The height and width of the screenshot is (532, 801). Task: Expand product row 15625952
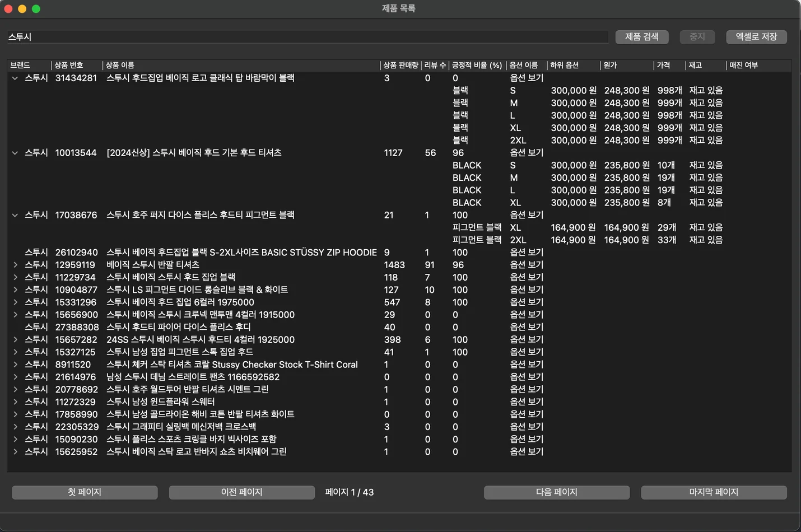(15, 452)
